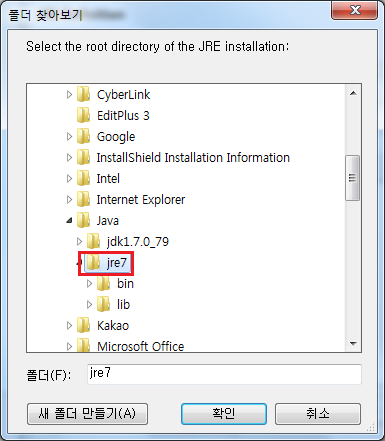This screenshot has width=385, height=441.
Task: Click the Kakao folder icon
Action: (x=83, y=325)
